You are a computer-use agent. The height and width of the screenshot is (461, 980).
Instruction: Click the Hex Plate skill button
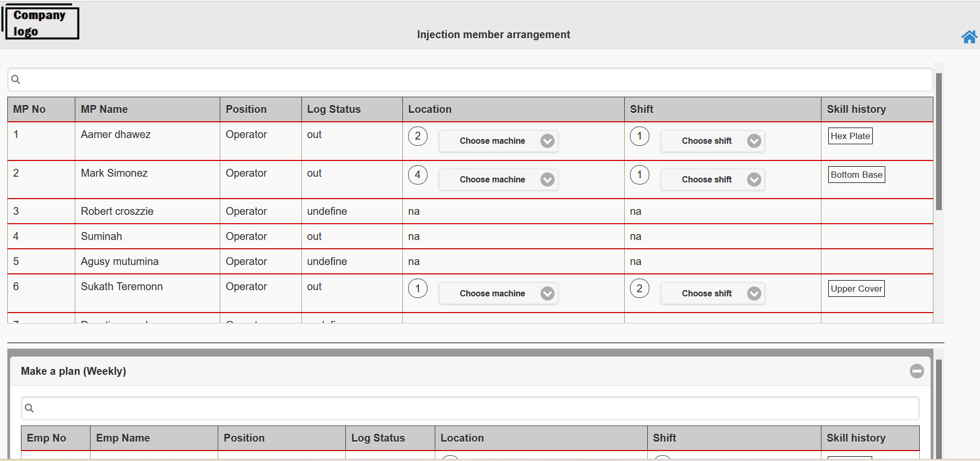tap(850, 136)
